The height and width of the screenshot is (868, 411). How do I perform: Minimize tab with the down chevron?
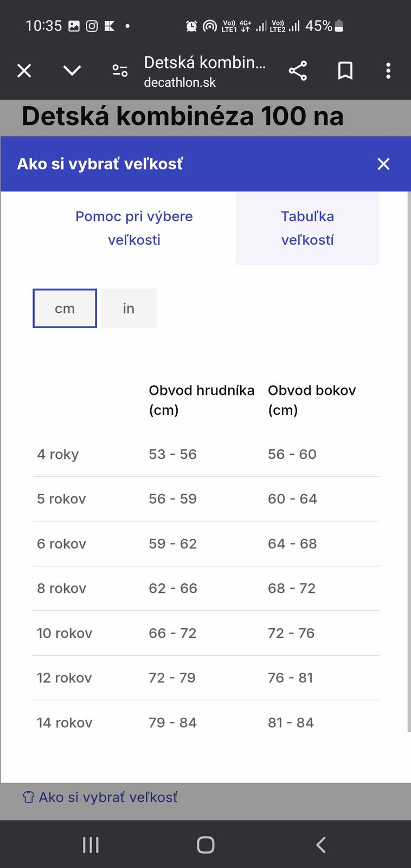tap(72, 71)
